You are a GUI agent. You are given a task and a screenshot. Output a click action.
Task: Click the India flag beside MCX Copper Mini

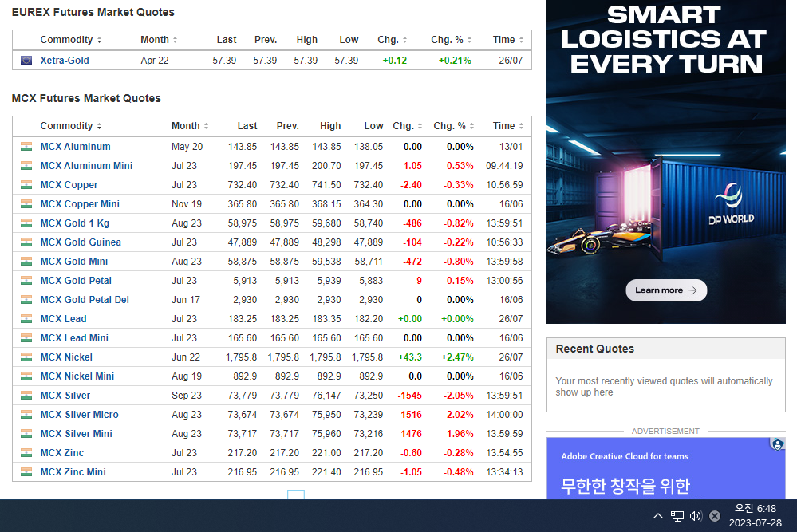(x=26, y=204)
